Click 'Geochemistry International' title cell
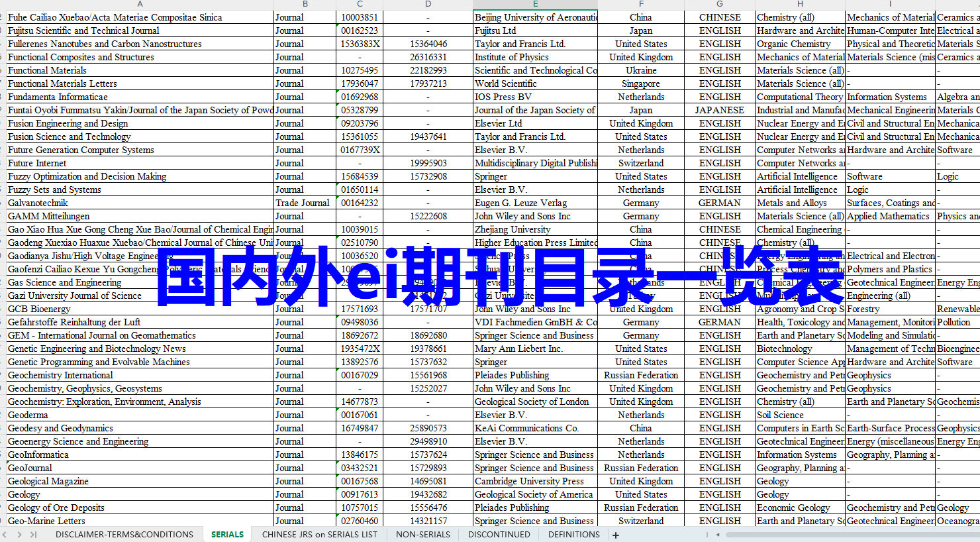The image size is (980, 542). [140, 375]
